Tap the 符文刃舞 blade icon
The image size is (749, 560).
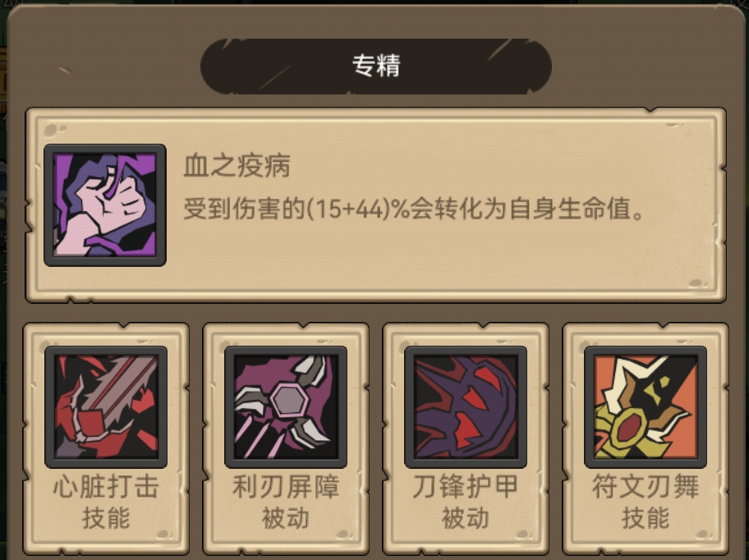(x=646, y=407)
